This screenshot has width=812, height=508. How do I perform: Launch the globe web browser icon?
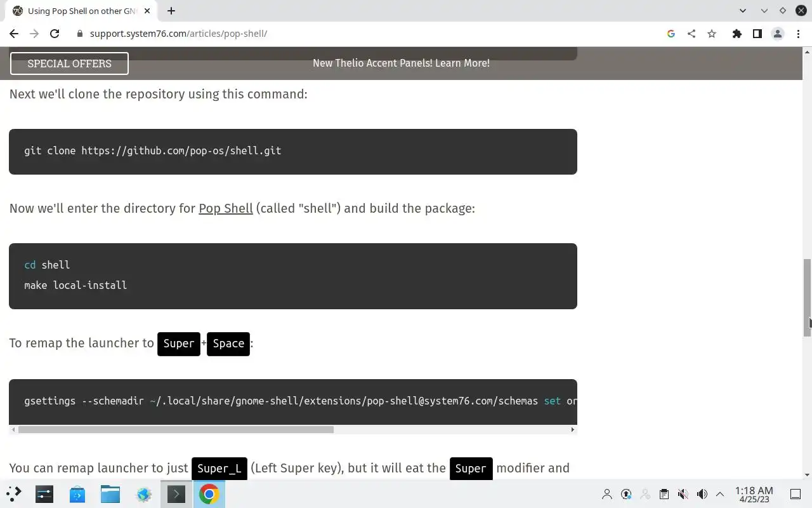click(143, 494)
